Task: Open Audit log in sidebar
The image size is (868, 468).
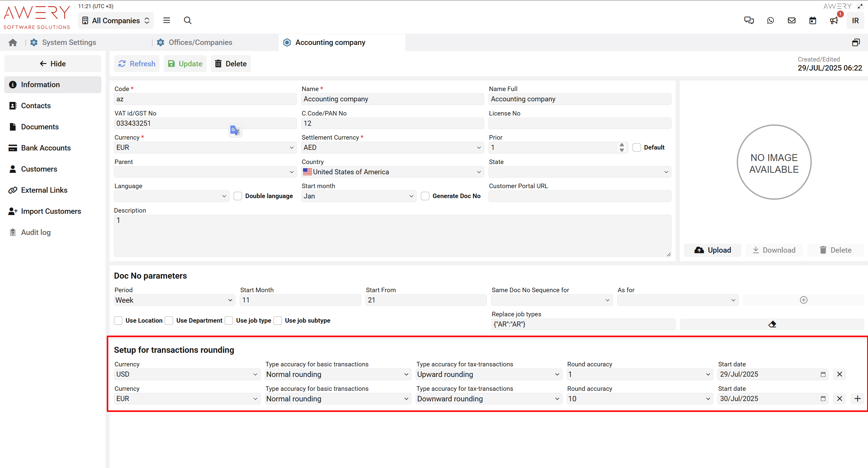Action: tap(52, 232)
